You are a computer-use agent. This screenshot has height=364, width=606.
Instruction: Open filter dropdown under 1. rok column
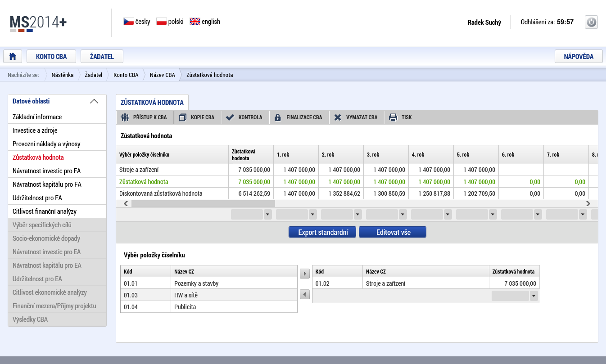[x=312, y=215]
